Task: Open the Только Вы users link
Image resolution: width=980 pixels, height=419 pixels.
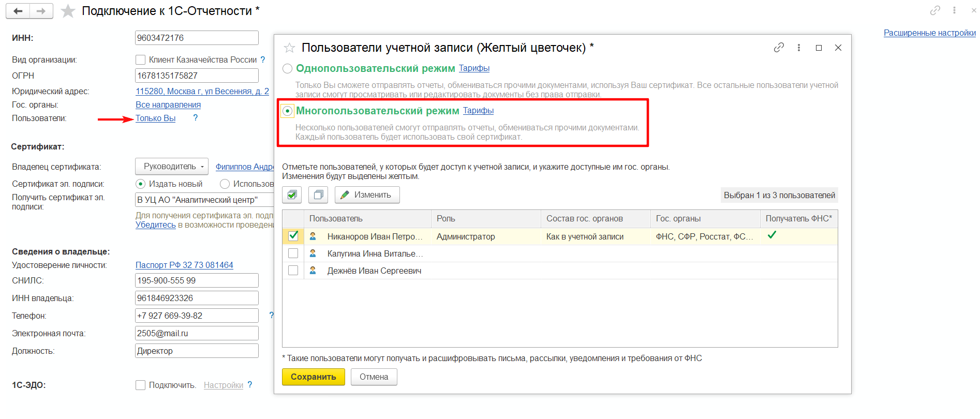Action: click(x=155, y=118)
